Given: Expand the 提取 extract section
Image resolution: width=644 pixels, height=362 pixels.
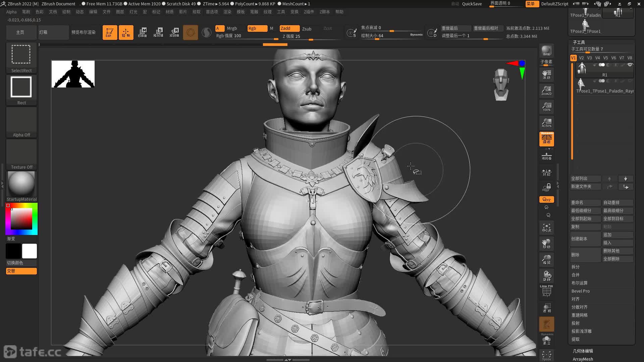Looking at the screenshot, I should click(x=576, y=339).
